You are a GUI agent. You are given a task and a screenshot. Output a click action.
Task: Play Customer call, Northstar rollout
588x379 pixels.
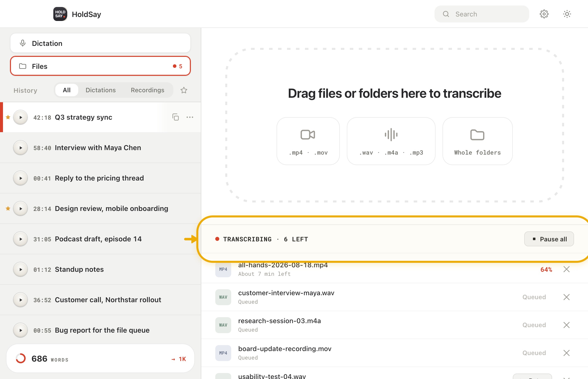click(x=20, y=300)
